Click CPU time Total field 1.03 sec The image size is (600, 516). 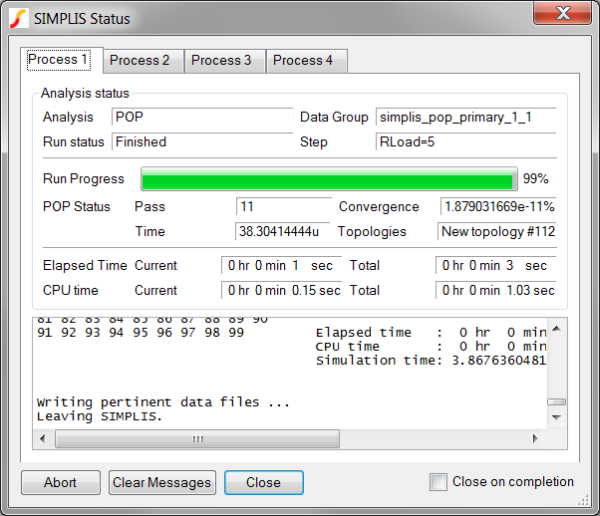496,290
